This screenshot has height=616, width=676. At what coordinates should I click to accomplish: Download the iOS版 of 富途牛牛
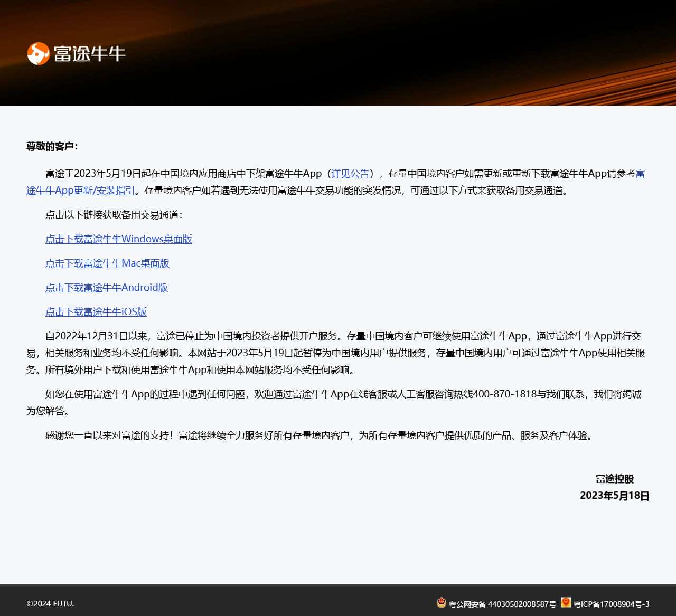(x=96, y=312)
